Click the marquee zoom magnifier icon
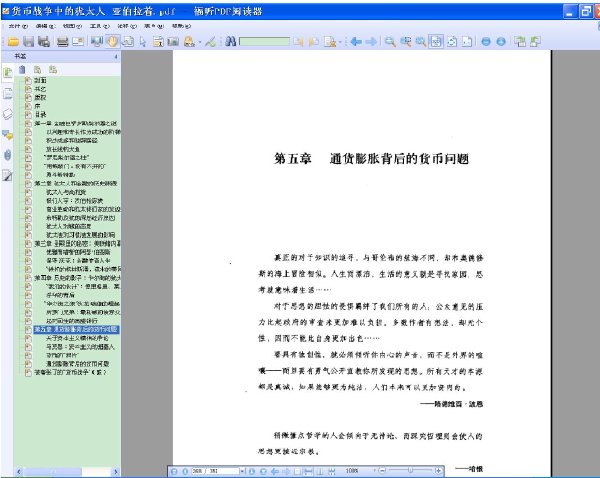The image size is (600, 478). tap(406, 42)
